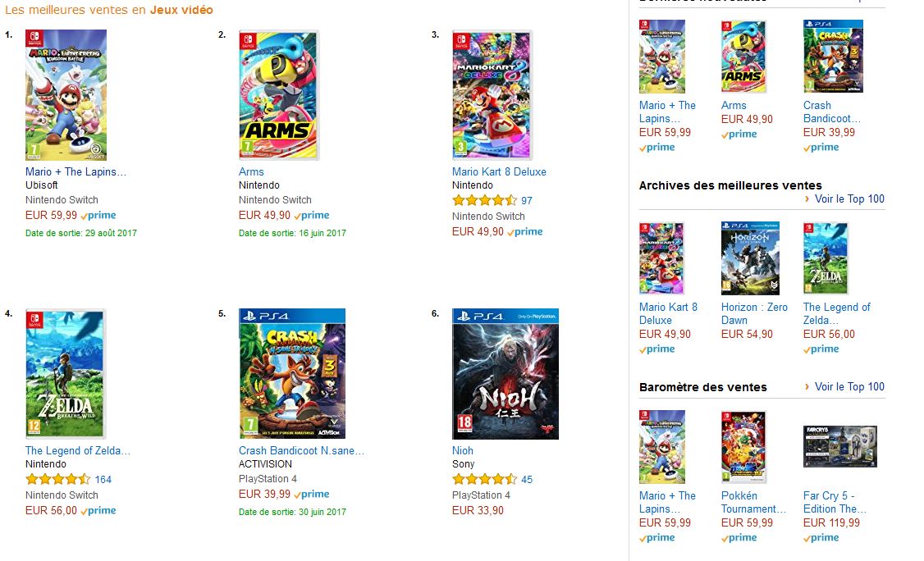
Task: Open 'Voir le Top 100' beside Archives des meilleures ventes
Action: 849,198
